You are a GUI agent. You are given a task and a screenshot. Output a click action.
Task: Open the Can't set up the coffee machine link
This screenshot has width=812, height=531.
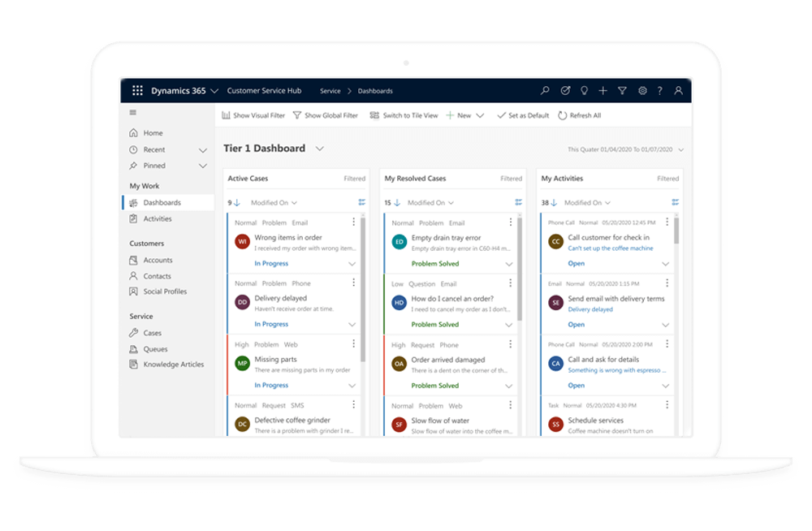point(611,248)
